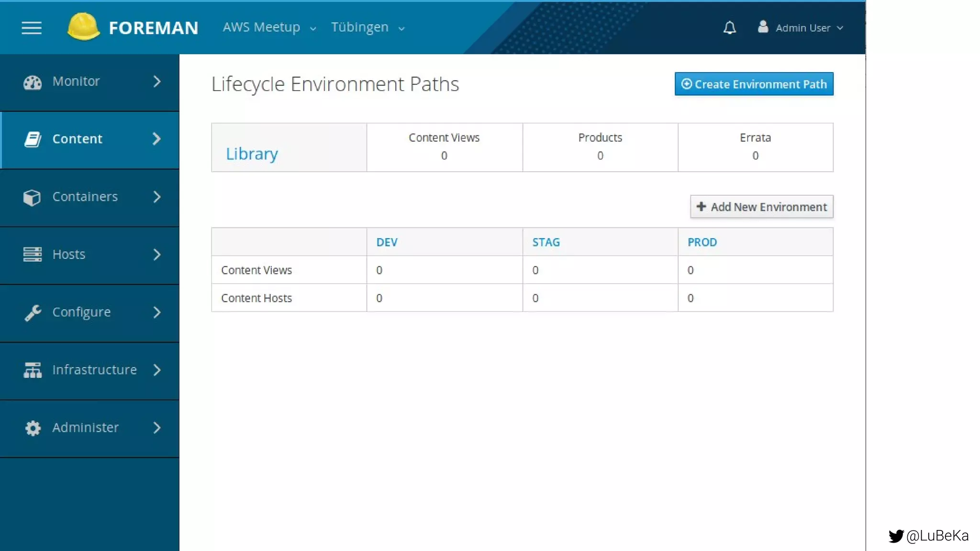Click the Infrastructure network icon
The width and height of the screenshot is (980, 551).
point(33,370)
